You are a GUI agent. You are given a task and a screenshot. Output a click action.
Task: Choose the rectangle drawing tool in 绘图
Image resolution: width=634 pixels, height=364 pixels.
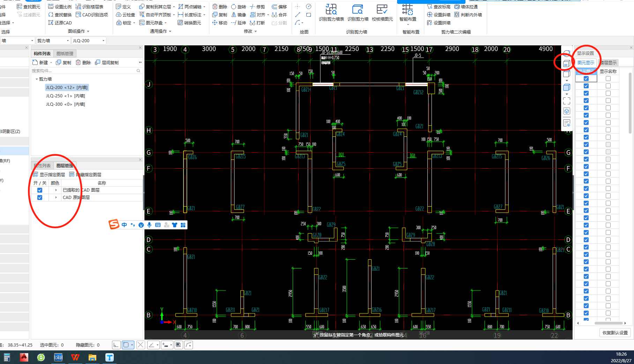click(308, 15)
